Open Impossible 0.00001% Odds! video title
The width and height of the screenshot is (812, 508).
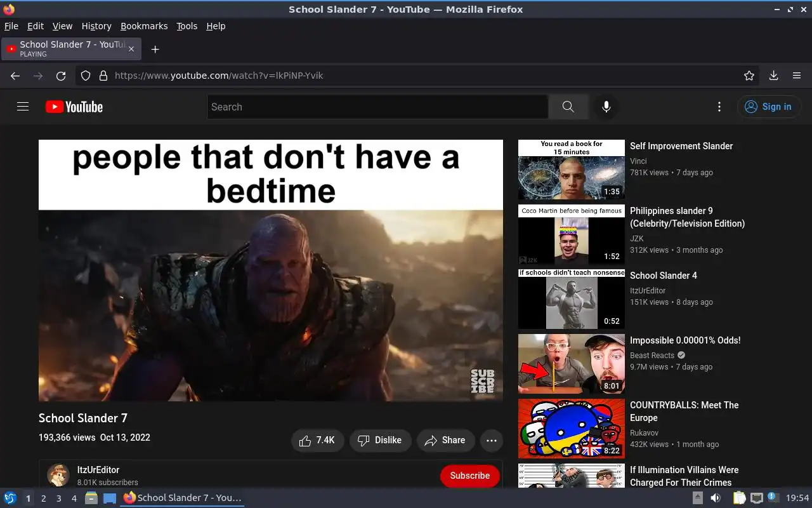[x=685, y=340]
